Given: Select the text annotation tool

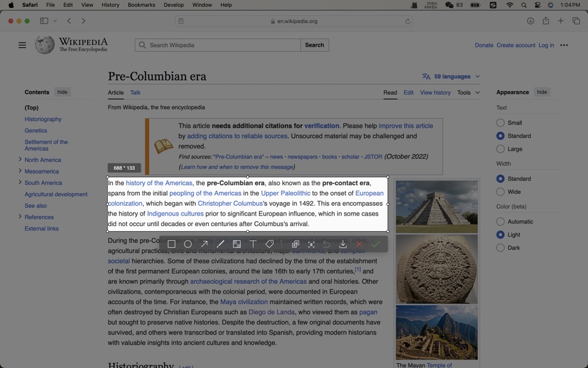Looking at the screenshot, I should (x=253, y=244).
